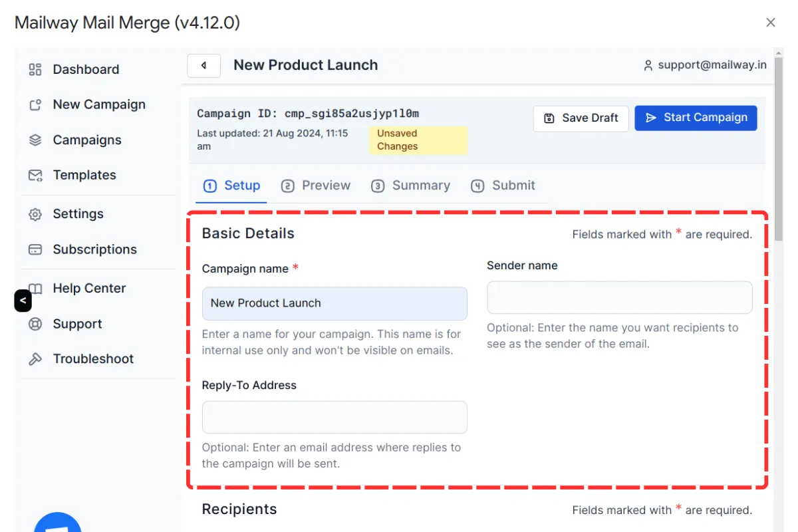Click the Campaigns layers icon
798x532 pixels.
35,140
